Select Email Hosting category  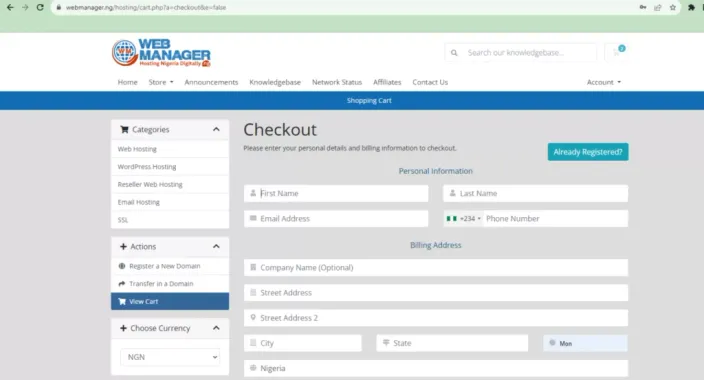[x=170, y=202]
